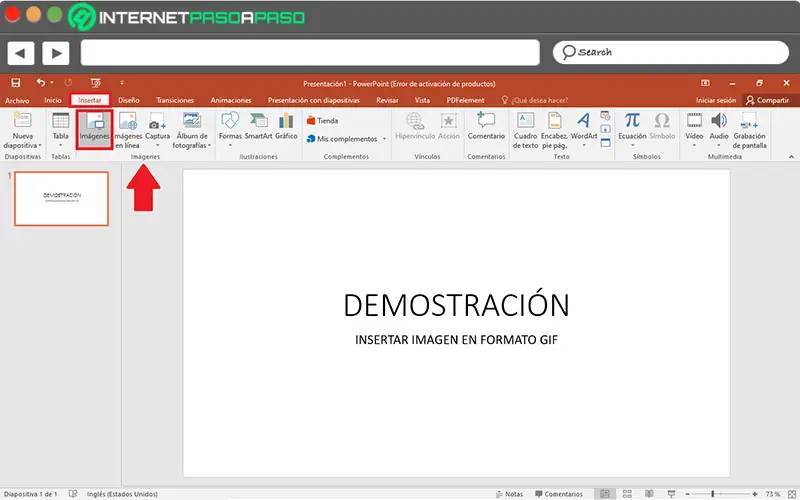Click the zoom slider in status bar
The width and height of the screenshot is (800, 500).
(x=712, y=494)
